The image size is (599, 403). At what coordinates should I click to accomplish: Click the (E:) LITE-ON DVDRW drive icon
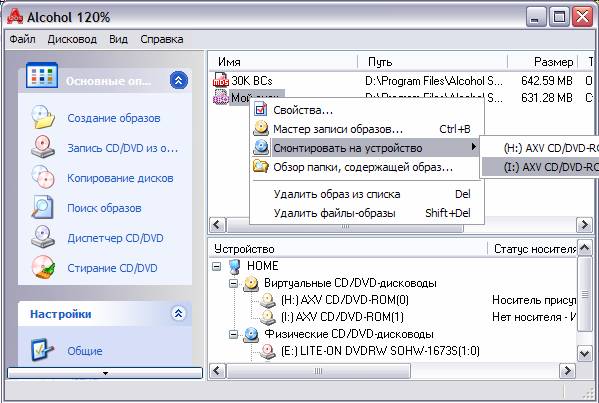[x=267, y=351]
